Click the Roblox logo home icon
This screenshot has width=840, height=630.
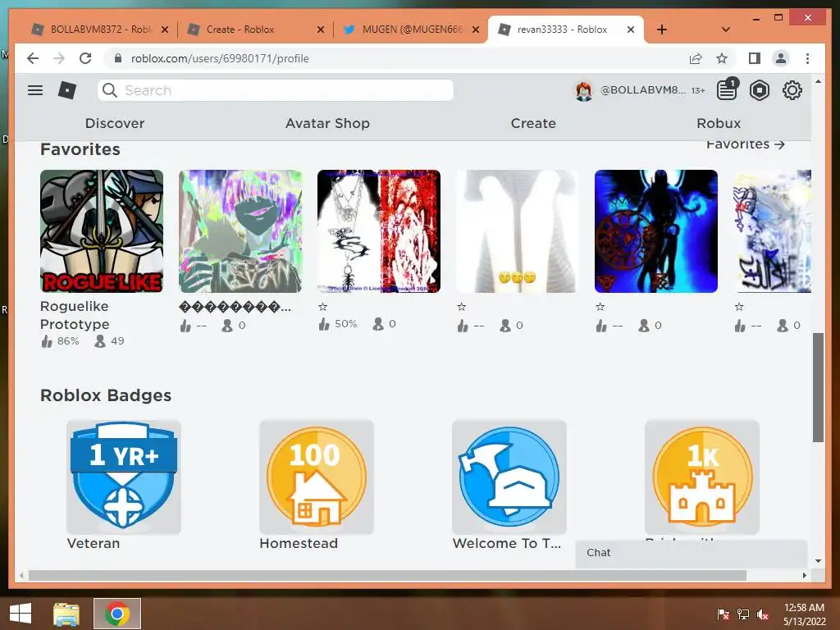(67, 90)
